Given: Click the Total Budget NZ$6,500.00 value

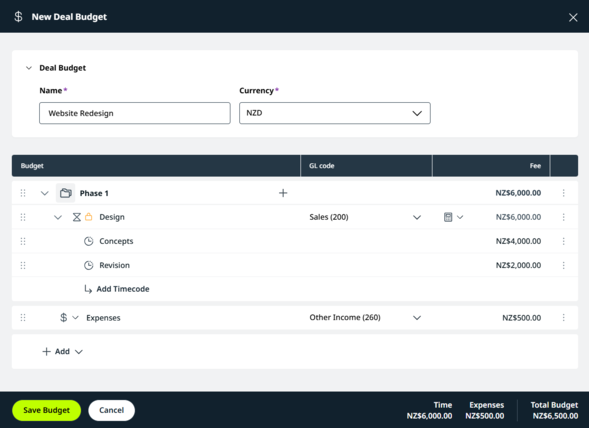Looking at the screenshot, I should coord(555,416).
